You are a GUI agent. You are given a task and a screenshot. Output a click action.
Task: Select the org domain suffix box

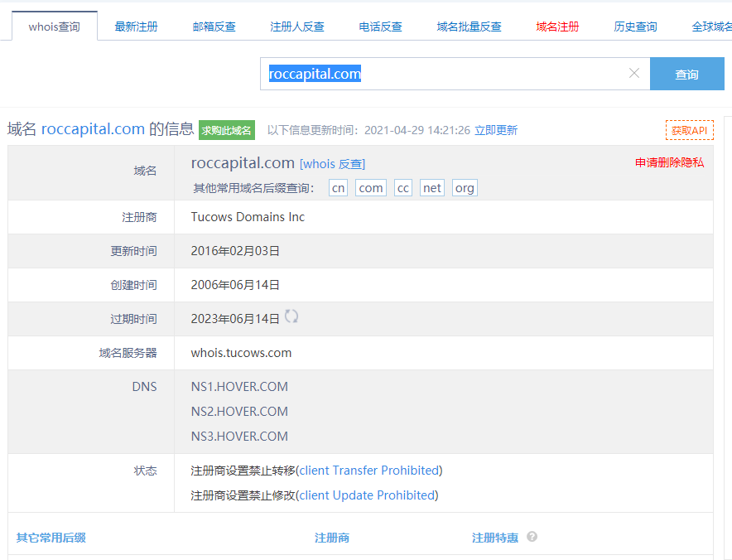click(x=465, y=188)
